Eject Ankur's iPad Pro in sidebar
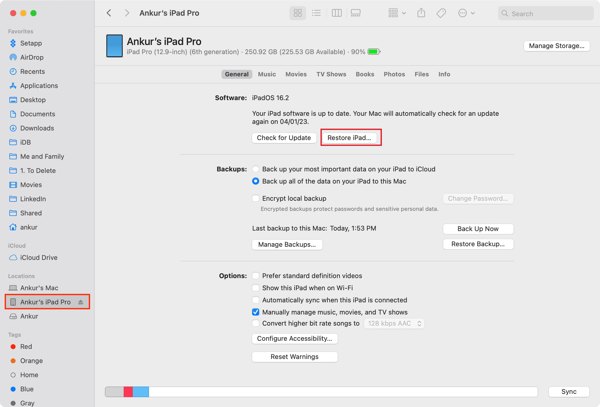 [81, 302]
